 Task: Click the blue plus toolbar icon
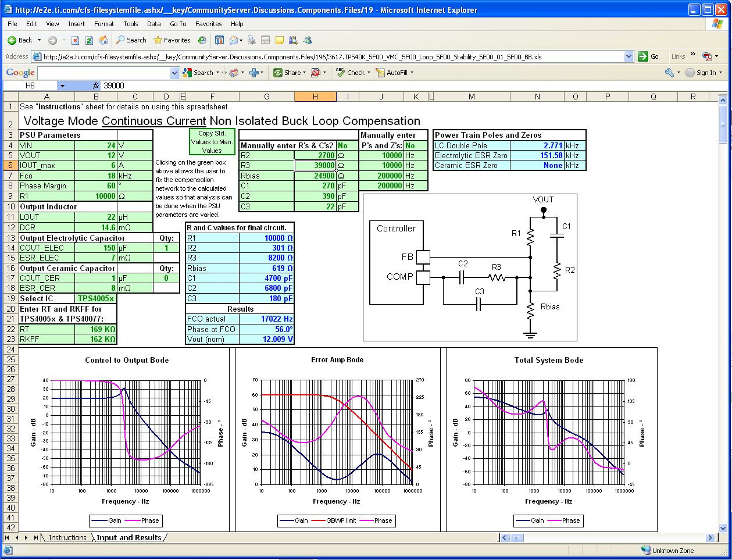click(x=253, y=73)
